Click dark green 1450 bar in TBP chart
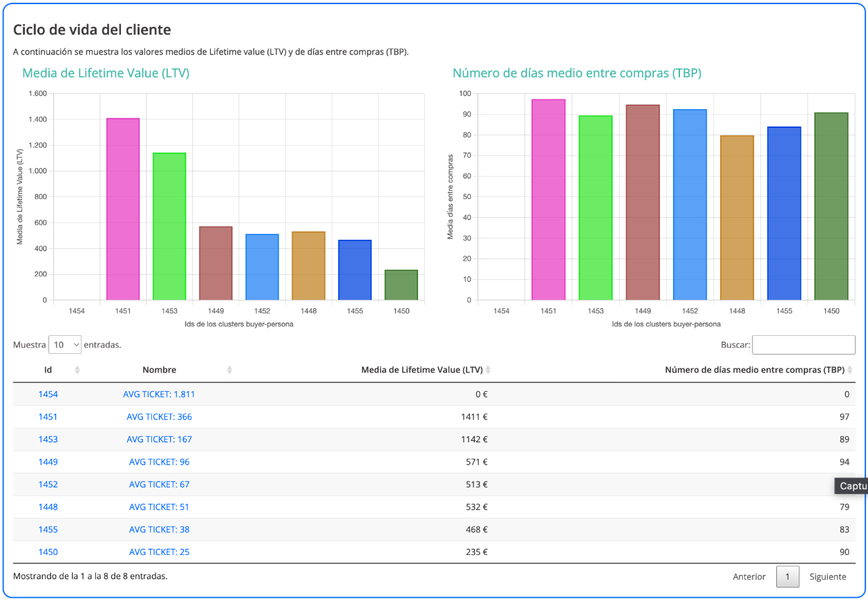 (x=831, y=207)
